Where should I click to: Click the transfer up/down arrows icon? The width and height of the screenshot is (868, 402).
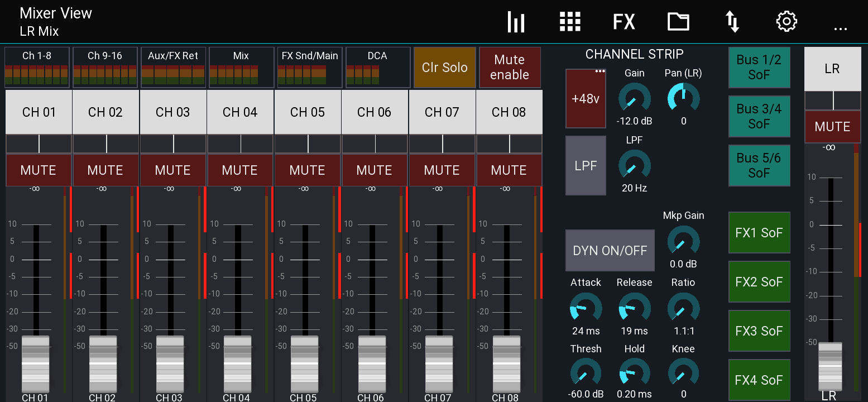pos(732,21)
